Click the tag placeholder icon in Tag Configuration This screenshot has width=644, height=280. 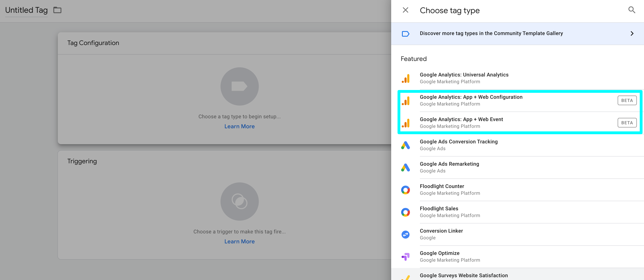[239, 86]
